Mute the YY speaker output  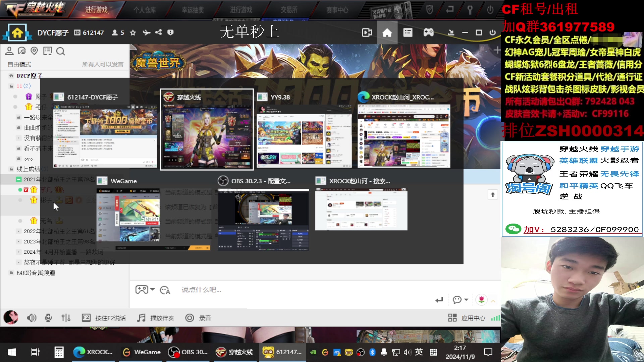[x=32, y=318]
